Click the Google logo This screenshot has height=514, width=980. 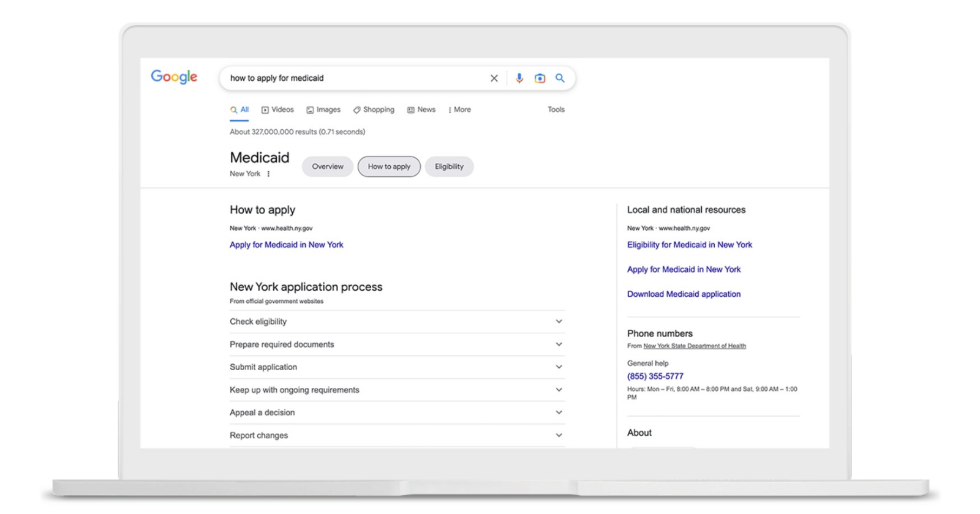tap(174, 76)
